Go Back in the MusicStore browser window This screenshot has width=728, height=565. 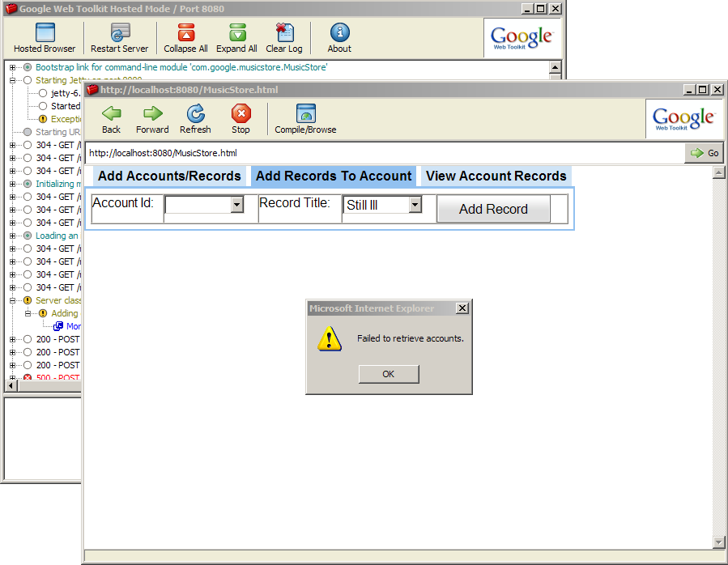(x=112, y=119)
